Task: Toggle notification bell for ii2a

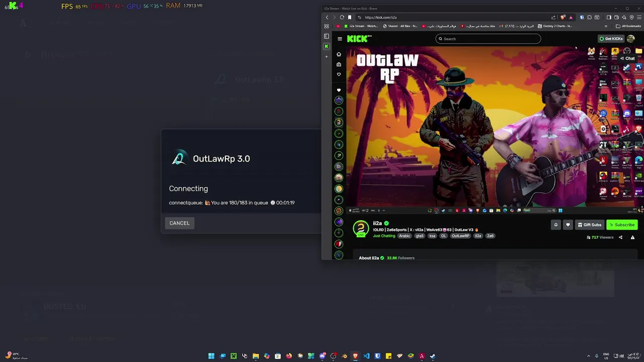Action: [x=556, y=225]
